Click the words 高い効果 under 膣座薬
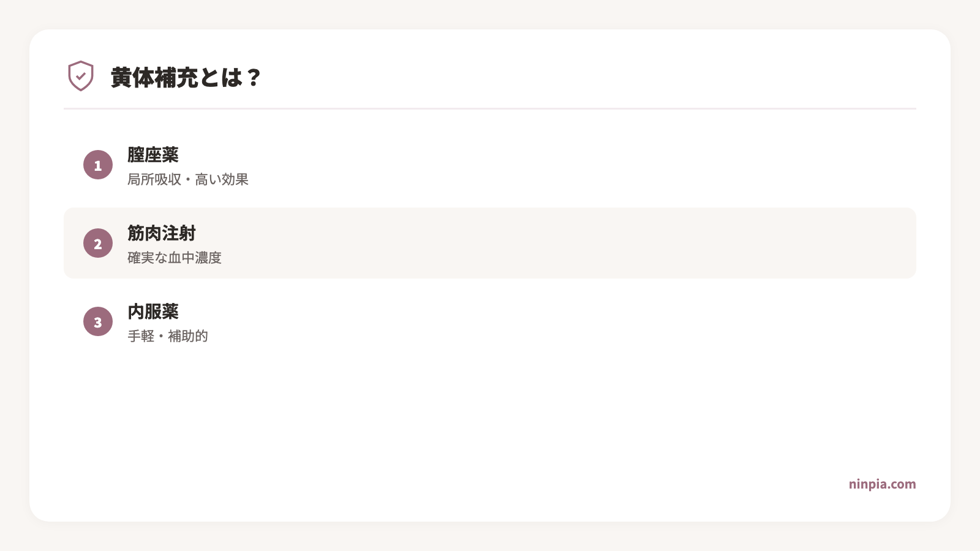Image resolution: width=980 pixels, height=551 pixels. [222, 179]
